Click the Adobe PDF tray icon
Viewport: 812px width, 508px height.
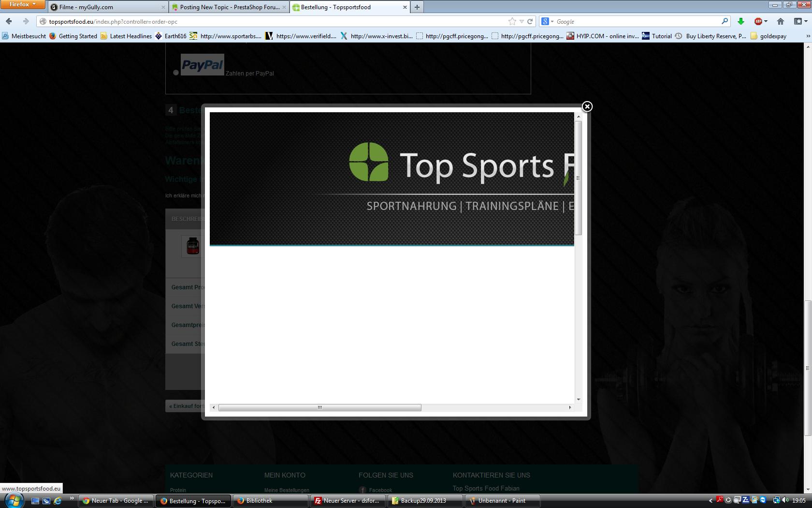720,500
